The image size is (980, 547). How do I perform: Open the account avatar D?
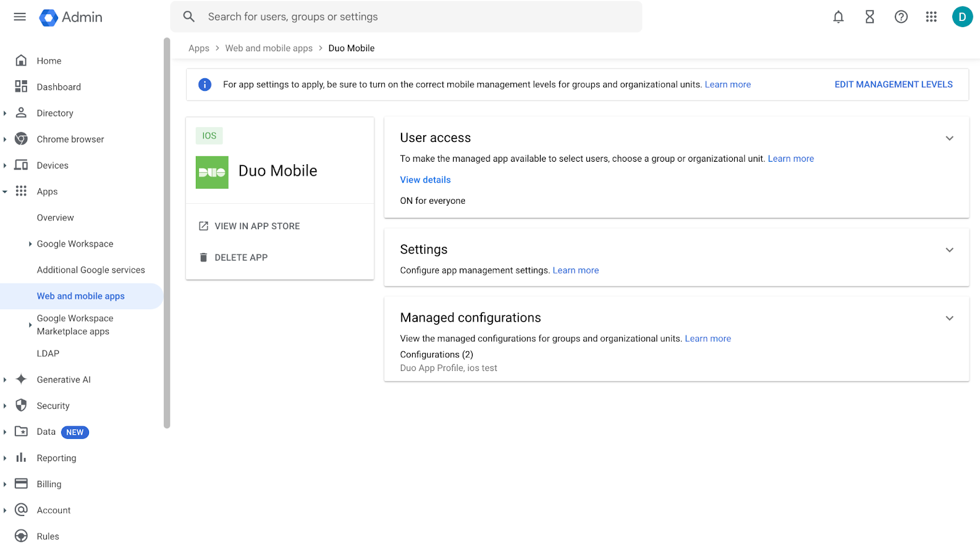962,17
